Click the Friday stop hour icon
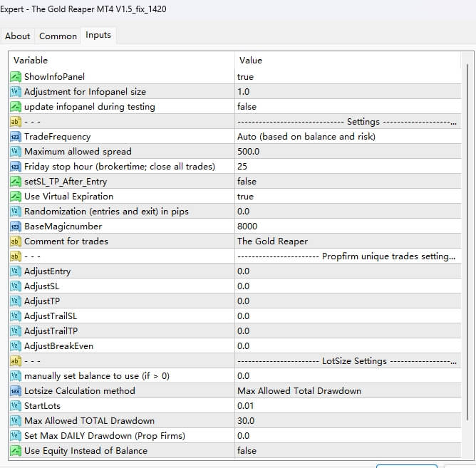 16,166
